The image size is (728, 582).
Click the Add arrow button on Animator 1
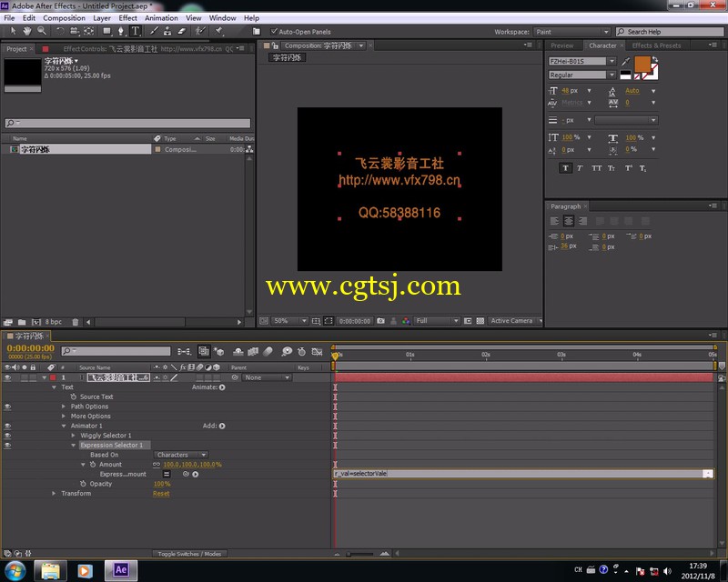pos(222,426)
